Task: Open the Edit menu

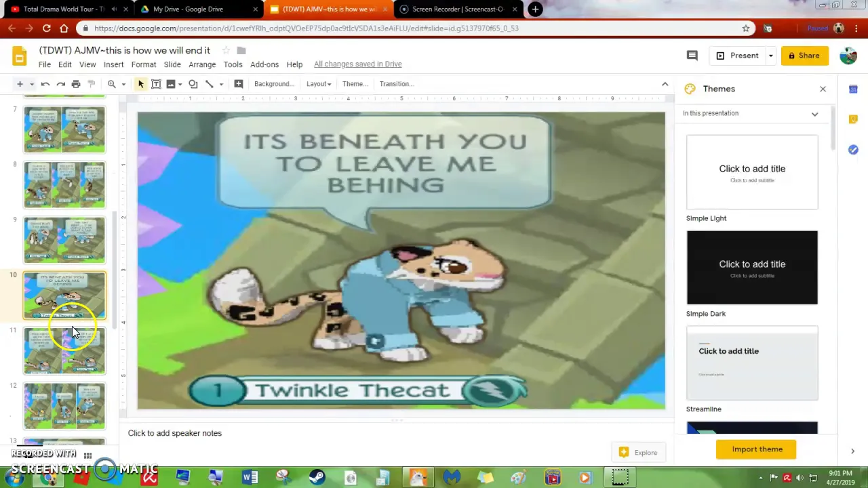Action: coord(64,64)
